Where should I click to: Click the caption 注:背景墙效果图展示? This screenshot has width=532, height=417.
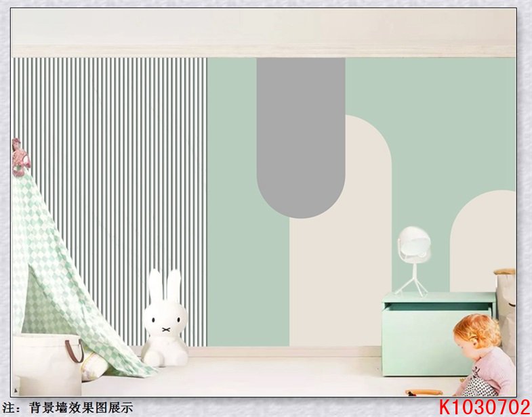pyautogui.click(x=67, y=408)
